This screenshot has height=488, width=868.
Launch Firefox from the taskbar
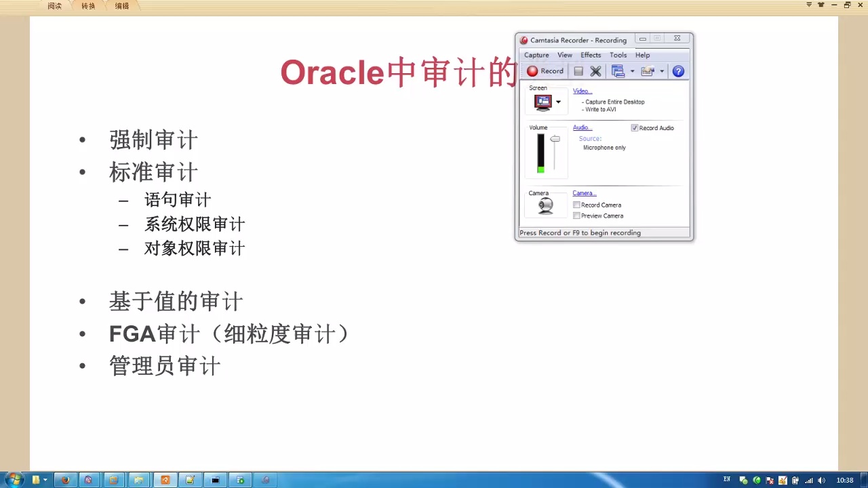tap(64, 480)
